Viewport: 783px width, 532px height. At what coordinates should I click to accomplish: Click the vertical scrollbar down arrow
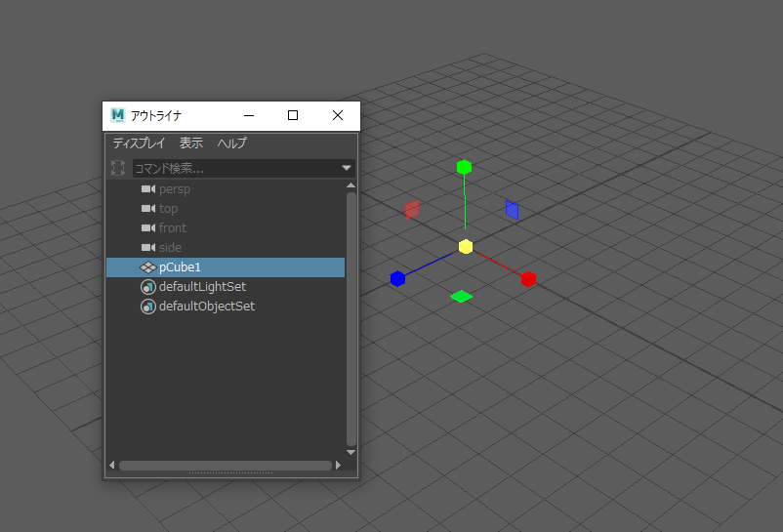click(x=351, y=452)
